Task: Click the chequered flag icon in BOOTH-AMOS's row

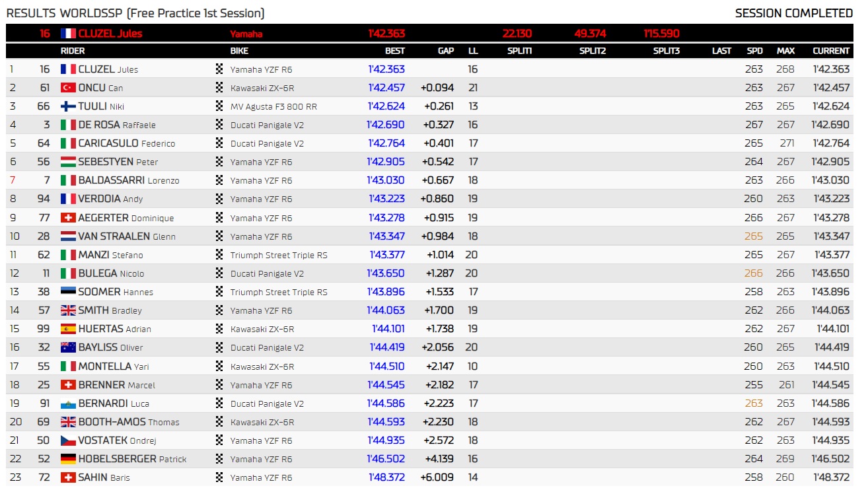Action: coord(219,422)
